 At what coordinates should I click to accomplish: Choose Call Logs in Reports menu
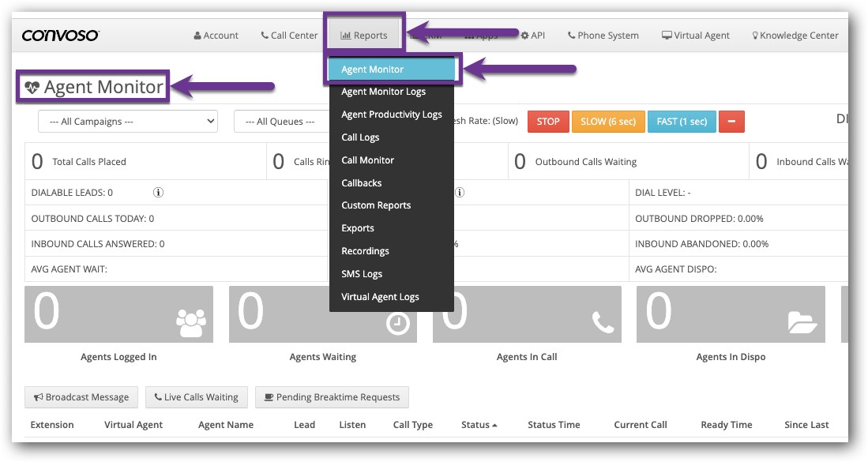(x=360, y=137)
